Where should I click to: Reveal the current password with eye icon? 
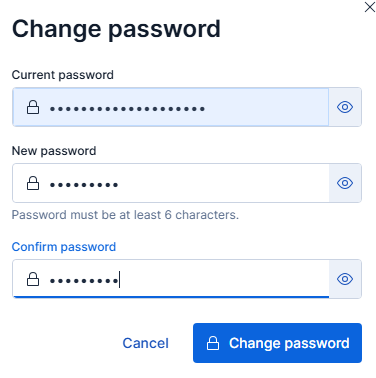click(345, 107)
